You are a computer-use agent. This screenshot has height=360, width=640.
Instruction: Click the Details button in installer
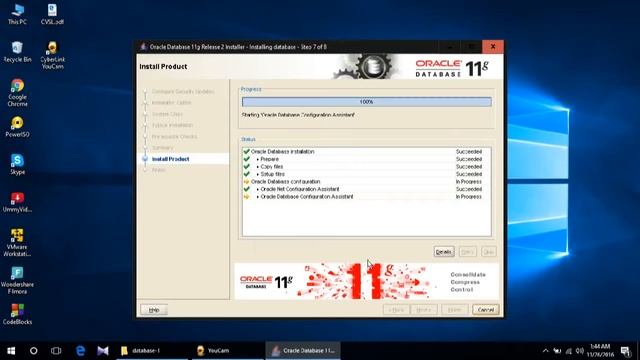tap(444, 252)
